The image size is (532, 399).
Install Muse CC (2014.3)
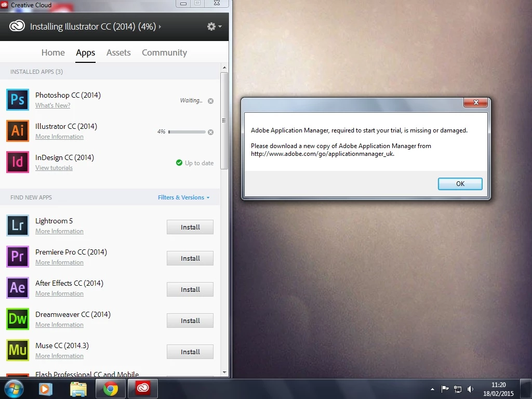click(190, 352)
